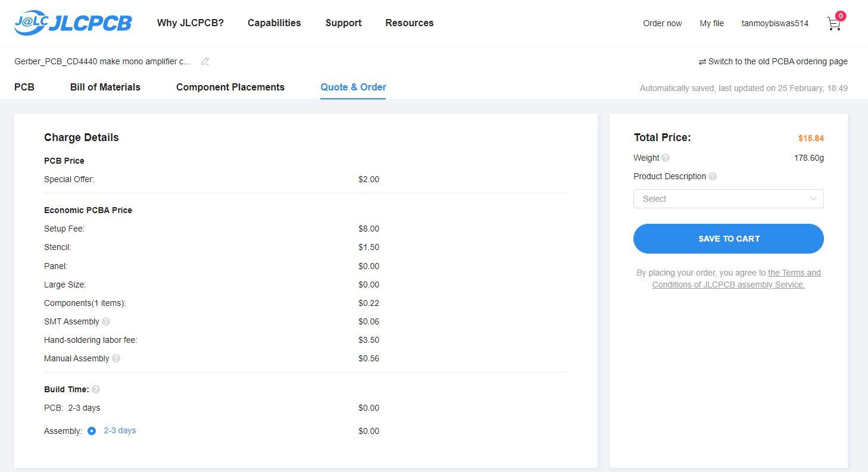
Task: Switch to the old PCBA ordering page
Action: (x=773, y=61)
